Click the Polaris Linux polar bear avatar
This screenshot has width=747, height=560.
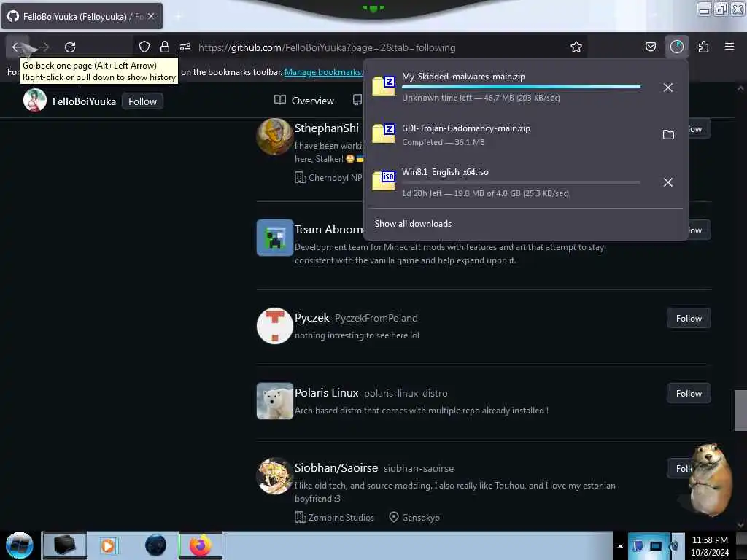coord(274,401)
